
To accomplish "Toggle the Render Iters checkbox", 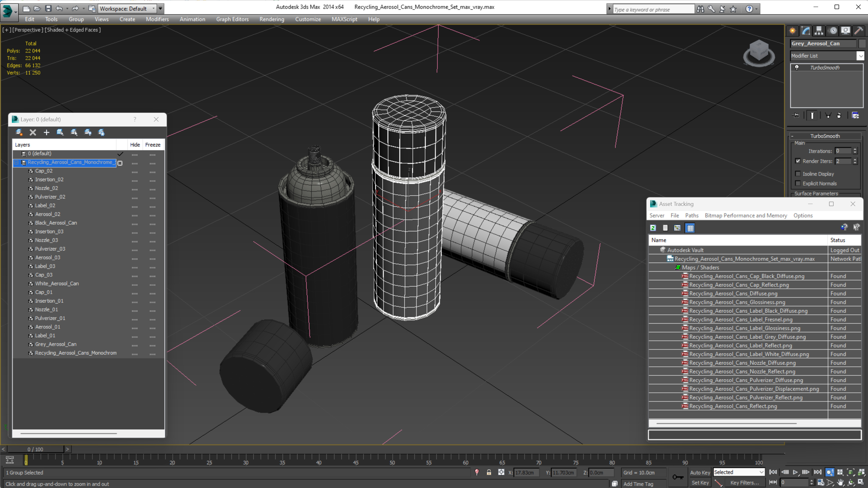I will [x=798, y=161].
